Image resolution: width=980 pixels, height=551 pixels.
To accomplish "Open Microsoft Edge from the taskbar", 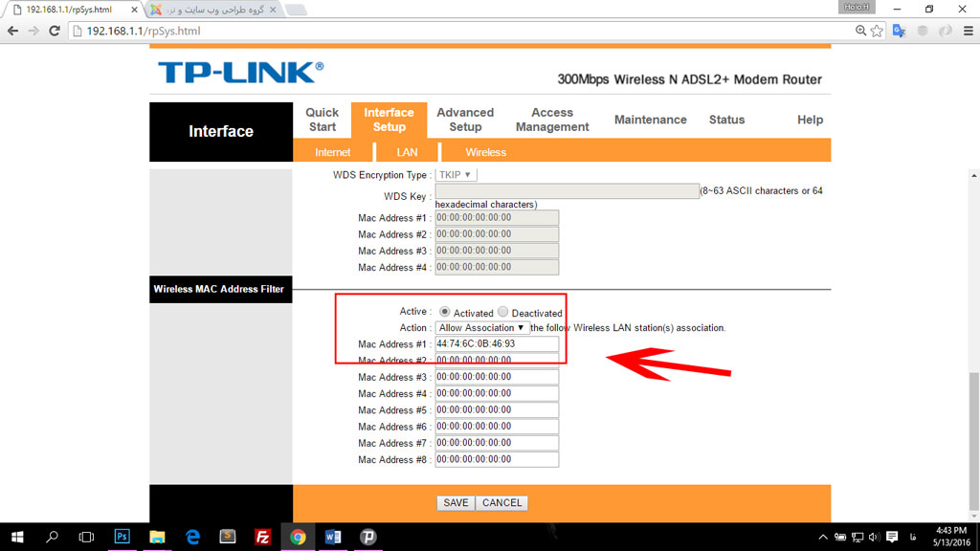I will click(192, 537).
